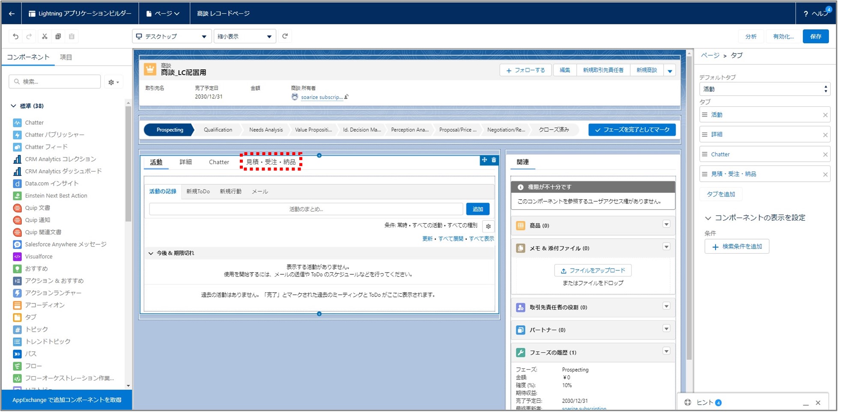The width and height of the screenshot is (868, 414).
Task: Select the Chatter component icon
Action: tap(17, 123)
